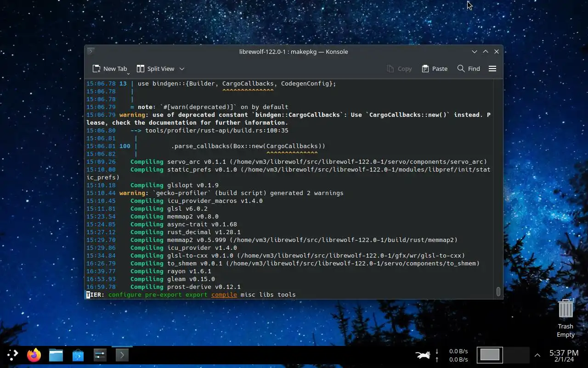Viewport: 588px width, 368px height.
Task: Expand the hidden system tray icons
Action: [537, 355]
